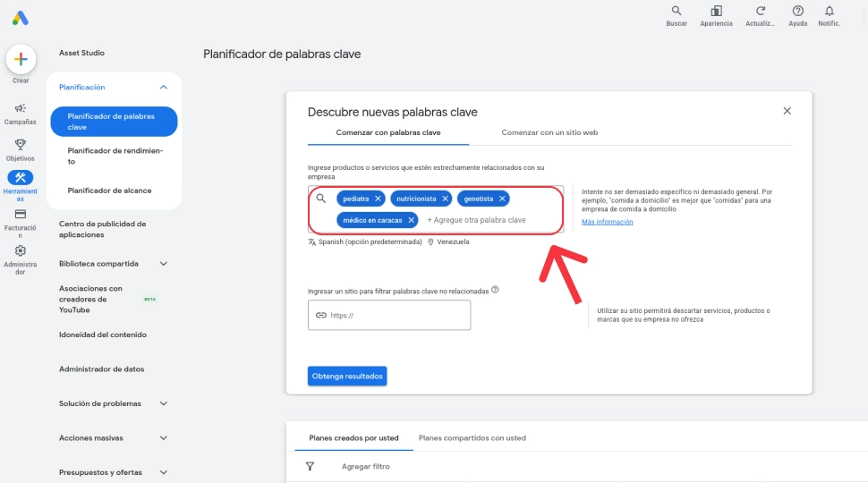Viewport: 868px width, 483px height.
Task: Remove the pediatra keyword chip
Action: [x=378, y=199]
